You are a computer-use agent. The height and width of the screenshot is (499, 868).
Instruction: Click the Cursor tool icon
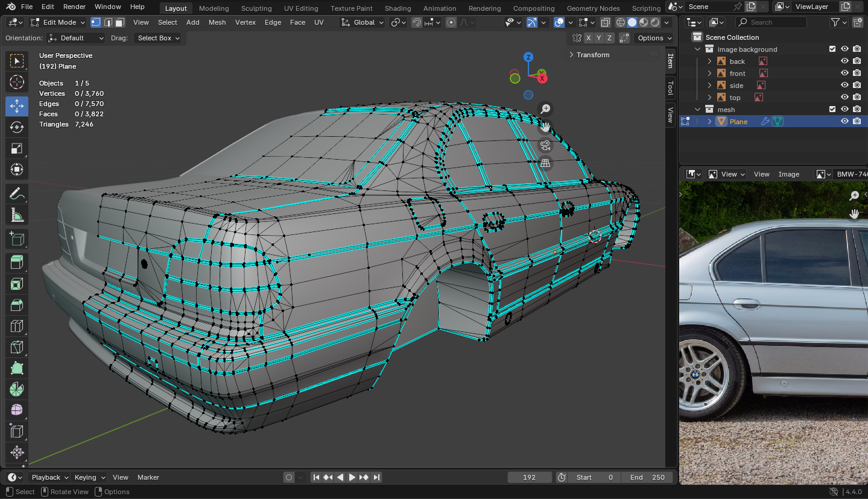pos(17,83)
